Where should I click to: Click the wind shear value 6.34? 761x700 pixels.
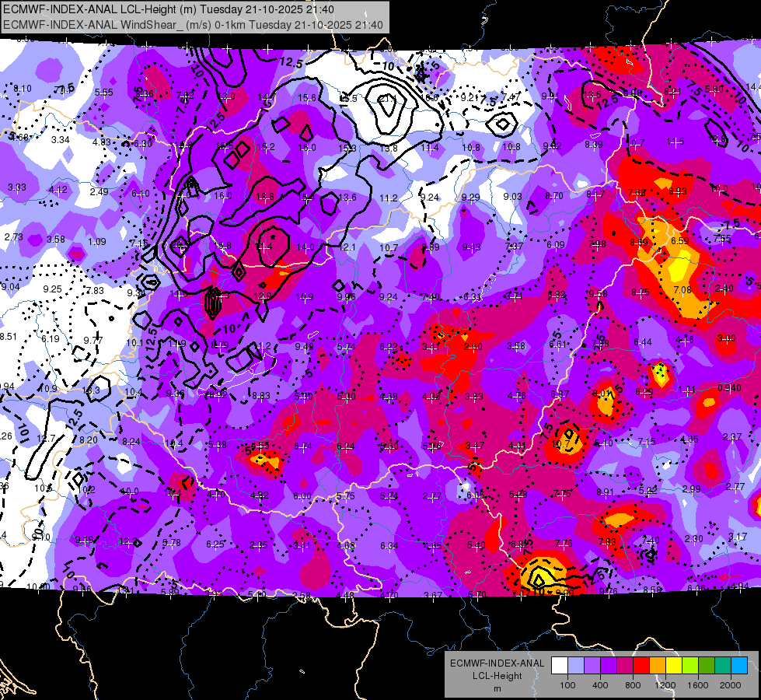tap(389, 545)
